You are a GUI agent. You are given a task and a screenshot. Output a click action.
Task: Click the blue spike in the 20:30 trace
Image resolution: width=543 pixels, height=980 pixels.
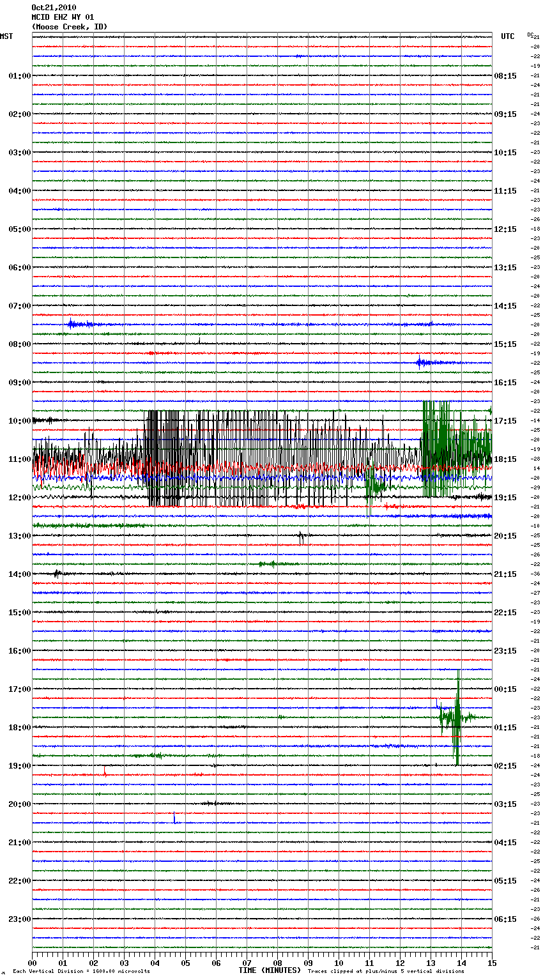tap(174, 818)
